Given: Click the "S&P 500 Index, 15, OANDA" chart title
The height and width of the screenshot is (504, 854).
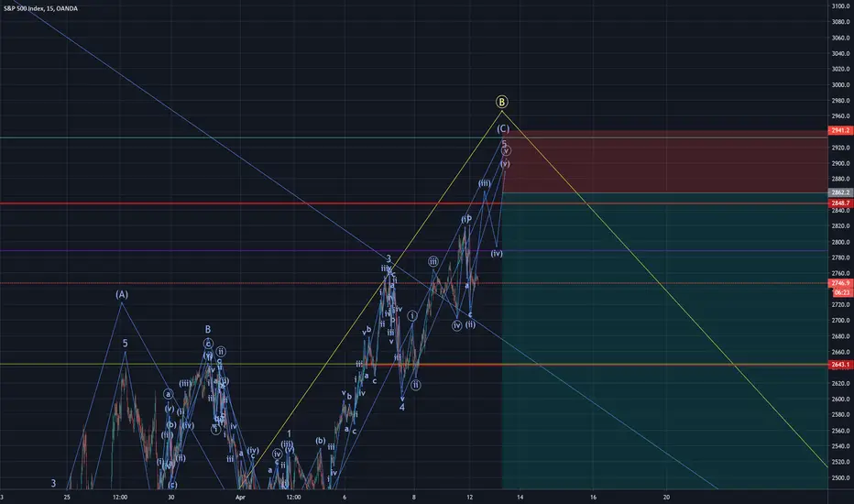Looking at the screenshot, I should [40, 9].
